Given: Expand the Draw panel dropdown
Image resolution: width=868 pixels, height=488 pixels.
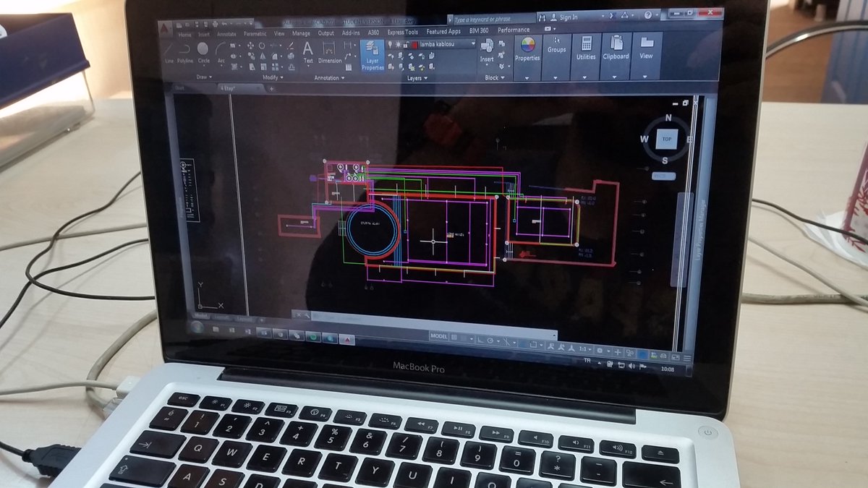Looking at the screenshot, I should pyautogui.click(x=203, y=77).
